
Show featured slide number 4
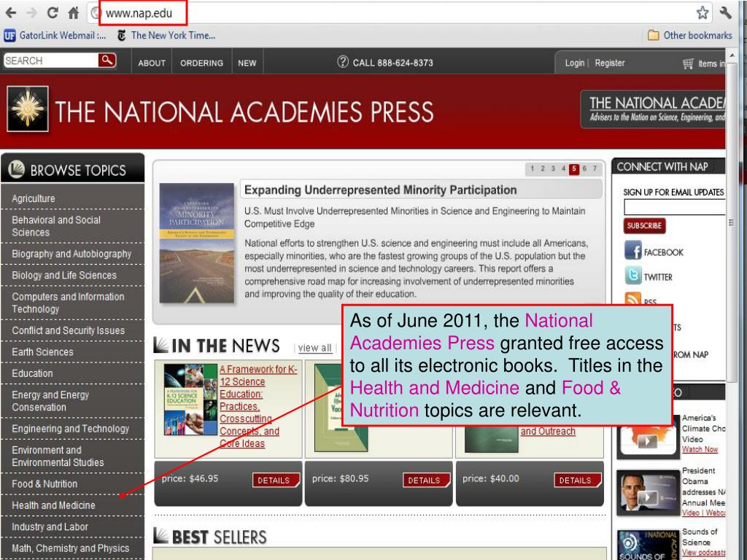coord(564,168)
